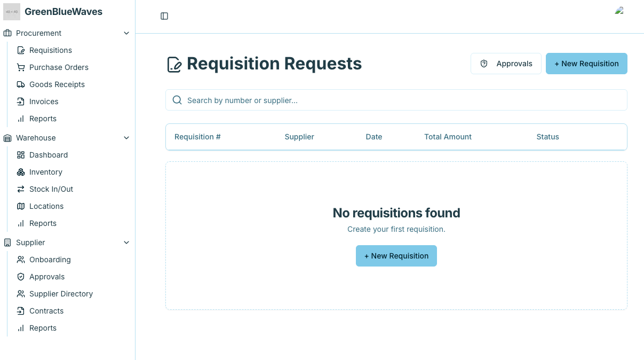Click the top-right New Requisition button
The width and height of the screenshot is (644, 360).
click(586, 64)
